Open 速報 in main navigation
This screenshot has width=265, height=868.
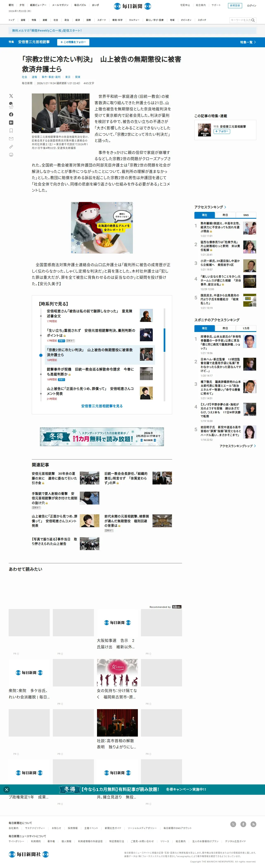tap(23, 20)
